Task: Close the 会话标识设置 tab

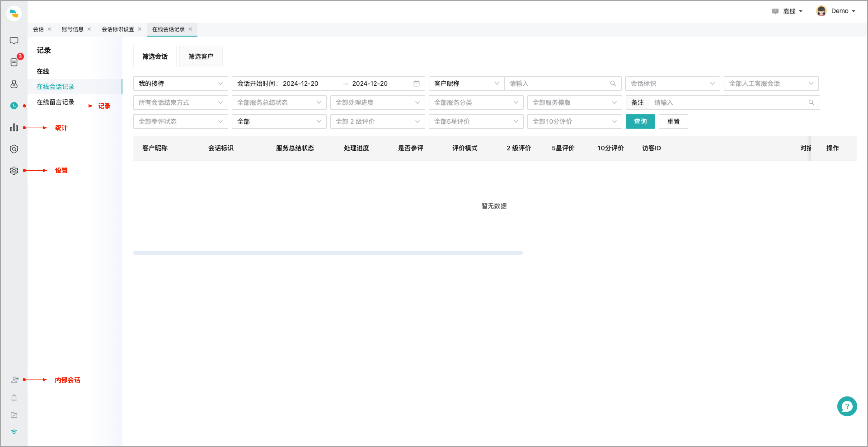Action: [x=140, y=29]
